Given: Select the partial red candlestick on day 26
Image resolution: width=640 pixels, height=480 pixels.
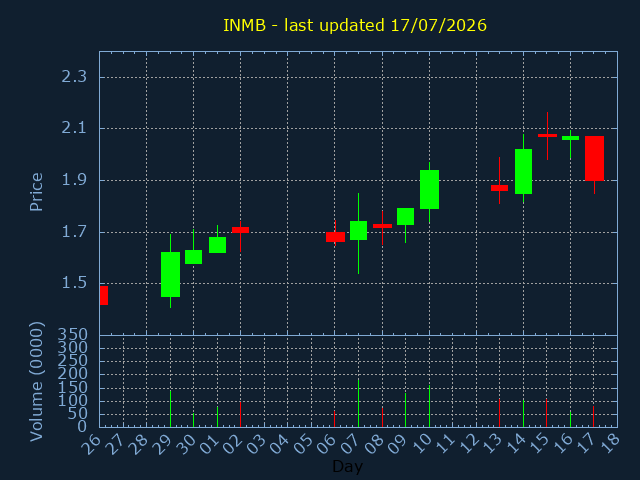Looking at the screenshot, I should [x=104, y=296].
